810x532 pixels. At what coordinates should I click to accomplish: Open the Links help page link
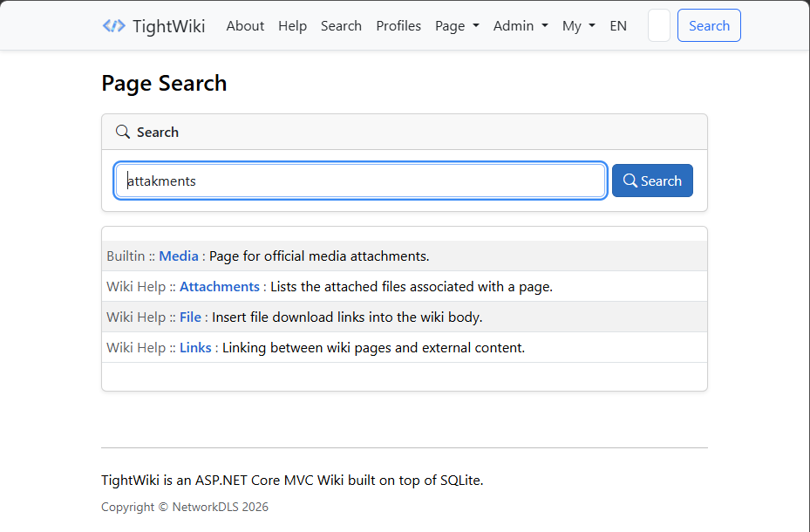195,348
